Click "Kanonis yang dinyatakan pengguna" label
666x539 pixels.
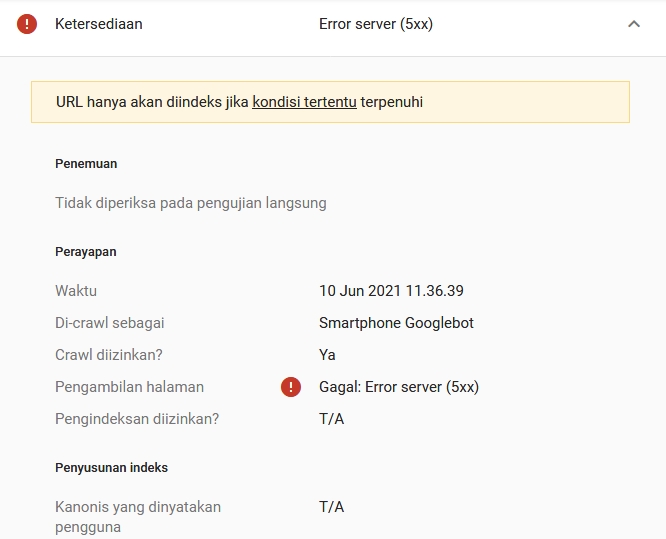[138, 516]
